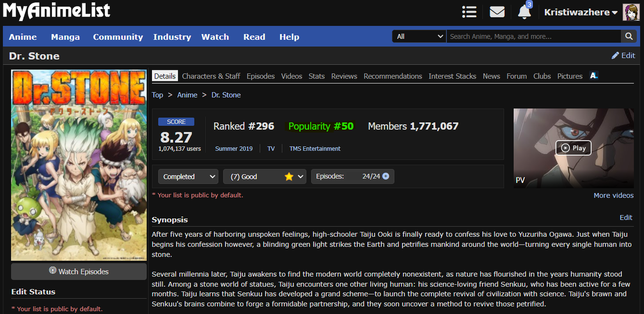Switch to the Clubs tab

coord(542,76)
